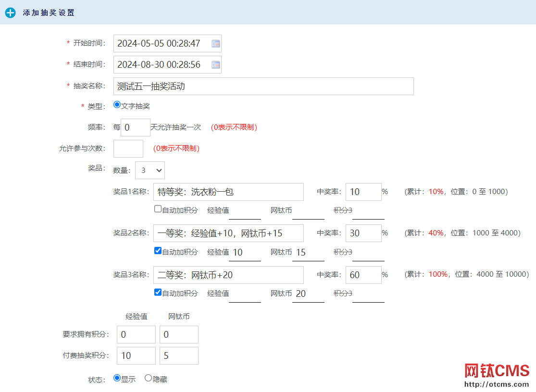Click the 网钛CMS logo
The height and width of the screenshot is (392, 536).
tap(497, 371)
